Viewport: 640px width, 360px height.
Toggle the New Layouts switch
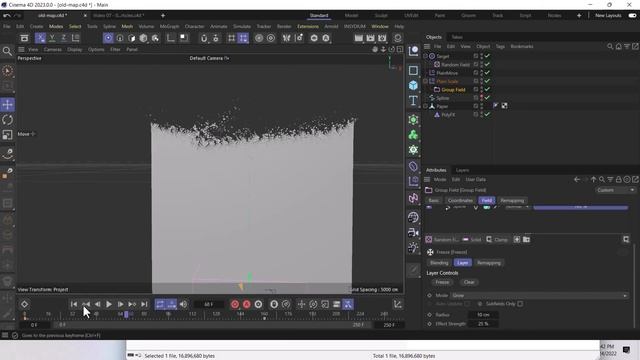(632, 16)
